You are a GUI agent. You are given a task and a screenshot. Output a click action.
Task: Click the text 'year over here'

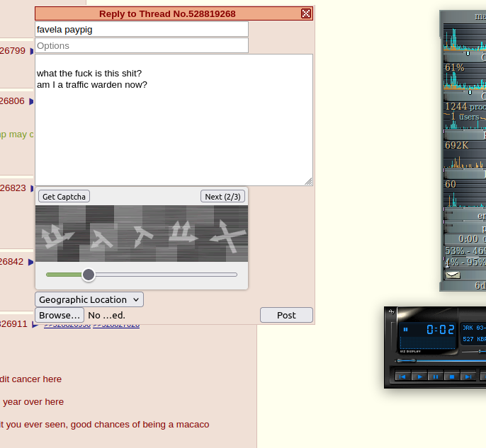tap(33, 401)
